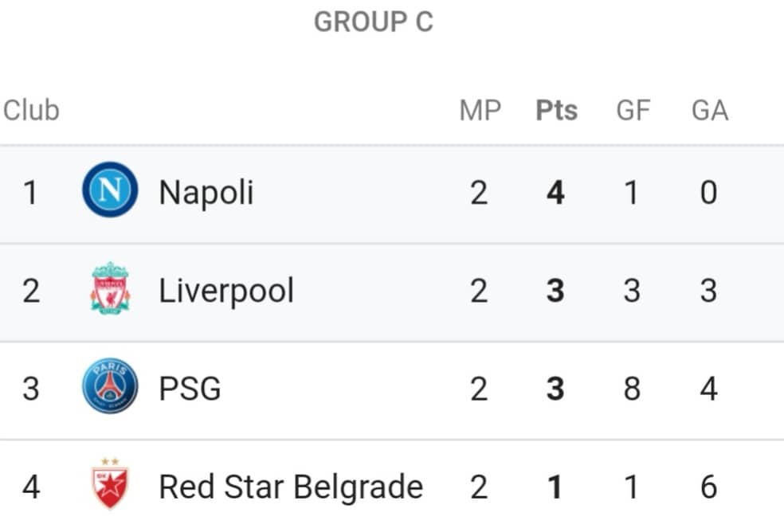Viewport: 784px width, 532px height.
Task: Click PSG's goals for value 8
Action: 632,389
